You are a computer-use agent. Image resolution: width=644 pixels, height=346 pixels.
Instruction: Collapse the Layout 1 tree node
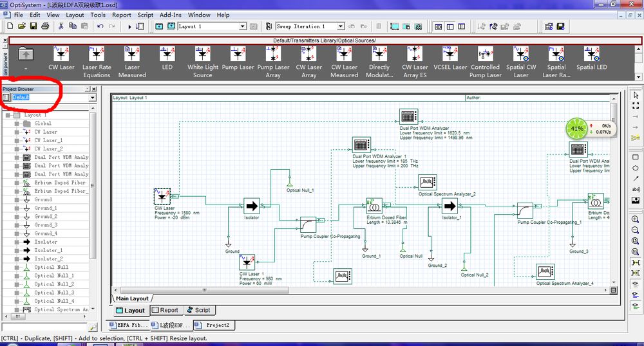tap(6, 115)
